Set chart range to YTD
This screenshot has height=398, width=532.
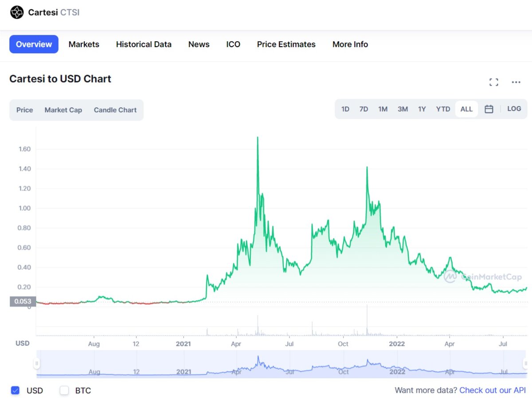(443, 109)
